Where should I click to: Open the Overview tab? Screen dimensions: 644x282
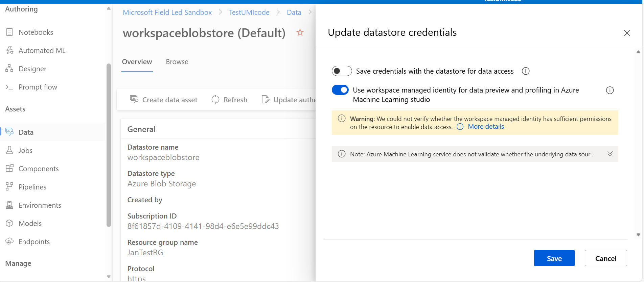[x=137, y=62]
